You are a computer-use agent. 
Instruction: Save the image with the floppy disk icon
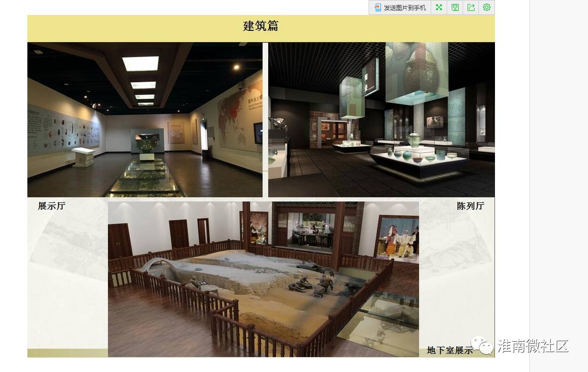455,7
